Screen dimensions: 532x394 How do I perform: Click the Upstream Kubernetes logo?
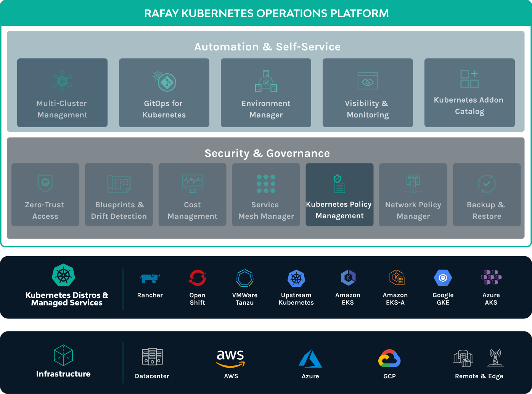(296, 278)
